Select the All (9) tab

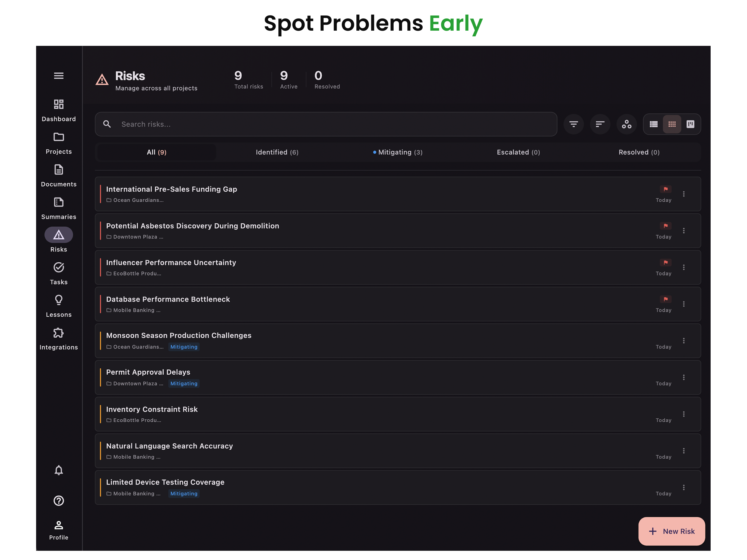[156, 152]
